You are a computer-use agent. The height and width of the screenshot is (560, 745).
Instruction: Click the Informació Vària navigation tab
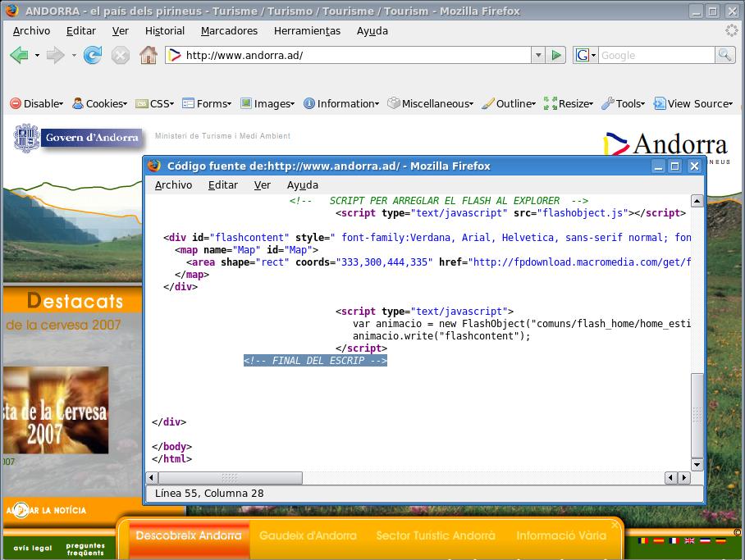[561, 535]
